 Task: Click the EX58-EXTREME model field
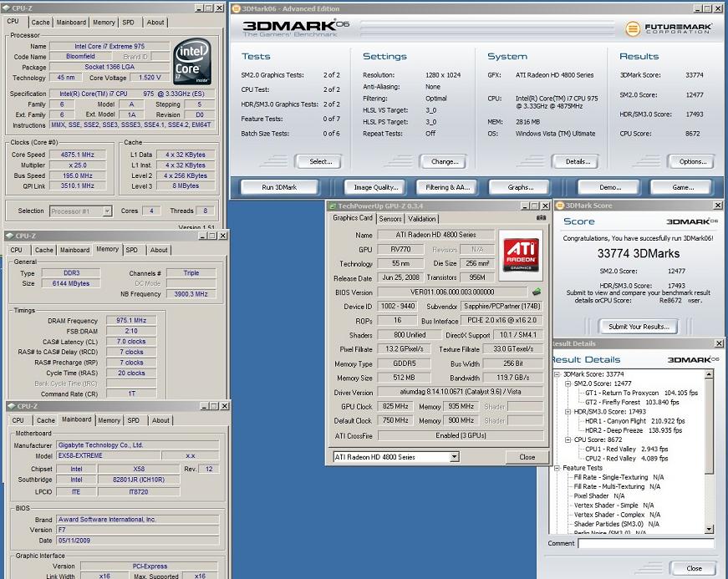pos(108,456)
